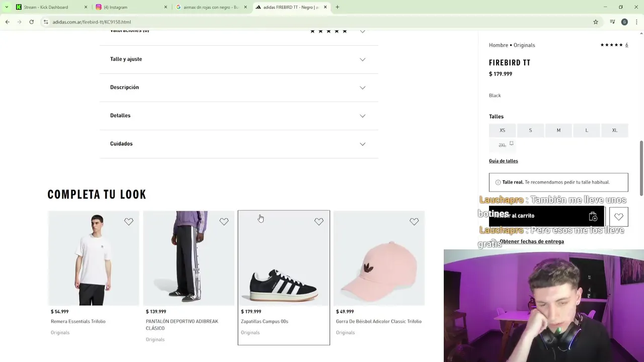Select size L
This screenshot has height=362, width=644.
click(x=587, y=130)
